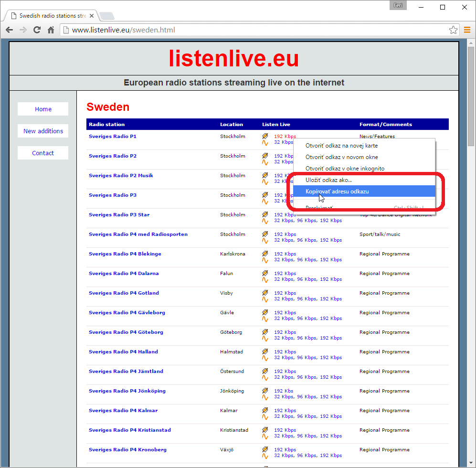The width and height of the screenshot is (476, 468).
Task: Click 'Sport/talk/music' format text
Action: pos(380,234)
